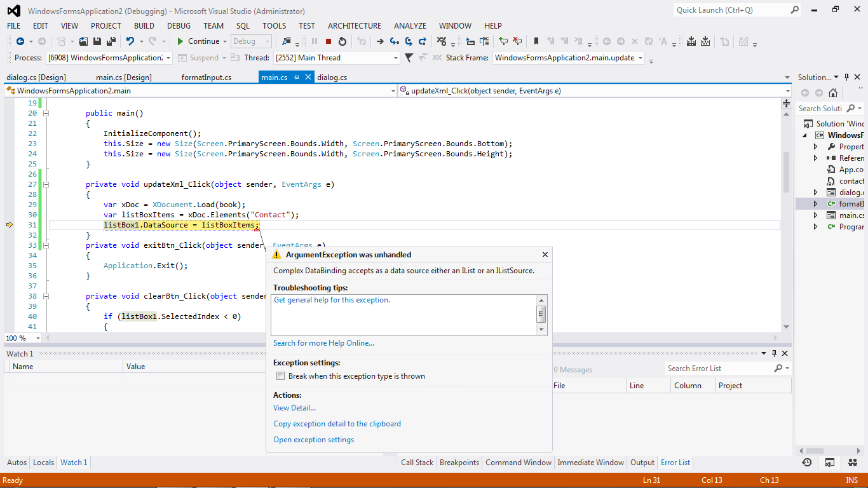Click the Restart debugging icon
This screenshot has width=868, height=488.
pos(342,41)
